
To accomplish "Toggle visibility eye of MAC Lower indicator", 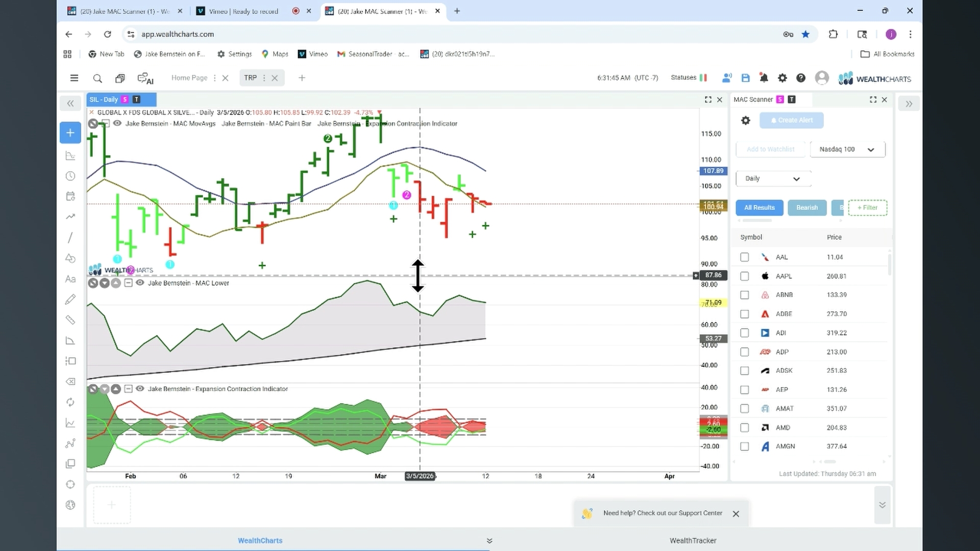I will pos(140,283).
